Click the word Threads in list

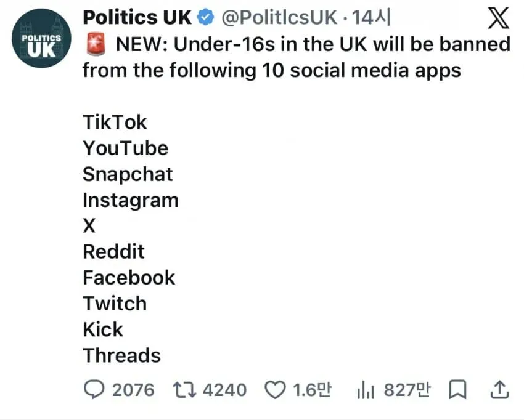point(122,355)
